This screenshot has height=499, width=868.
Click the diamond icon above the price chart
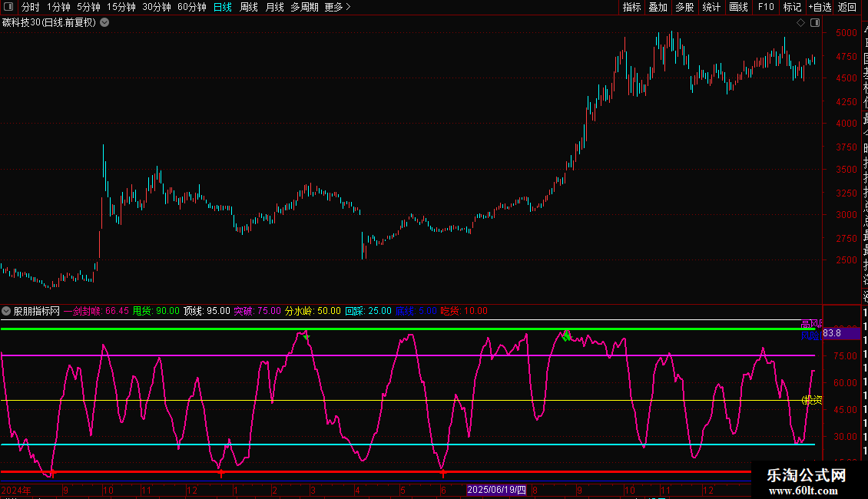(800, 23)
